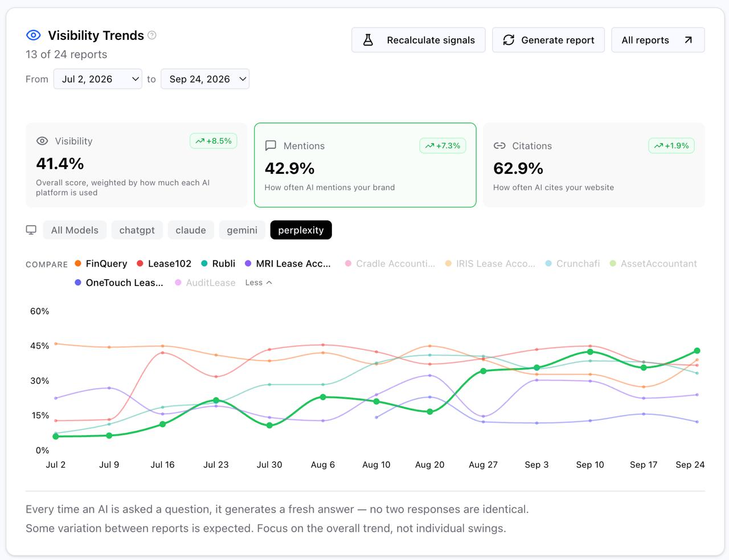Toggle FinQuery series in compare legend
Screen dimensions: 729x560
(101, 264)
